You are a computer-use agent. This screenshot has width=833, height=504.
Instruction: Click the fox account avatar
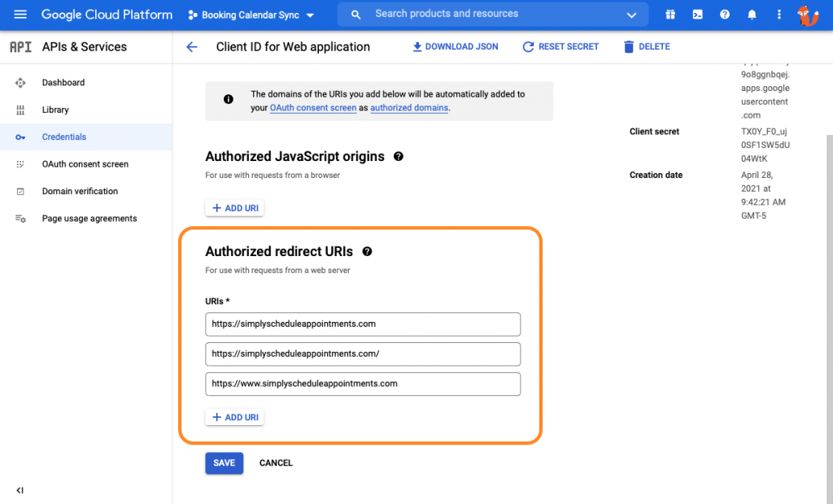click(x=808, y=15)
